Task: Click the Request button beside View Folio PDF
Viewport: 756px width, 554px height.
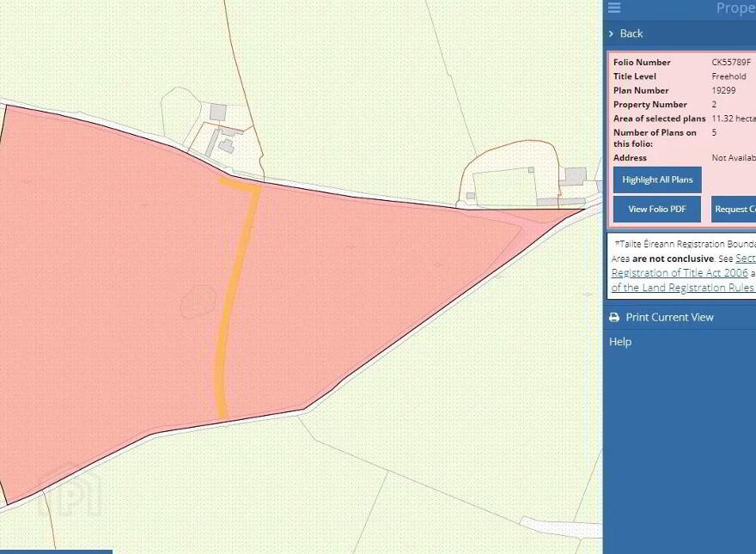Action: [x=734, y=210]
